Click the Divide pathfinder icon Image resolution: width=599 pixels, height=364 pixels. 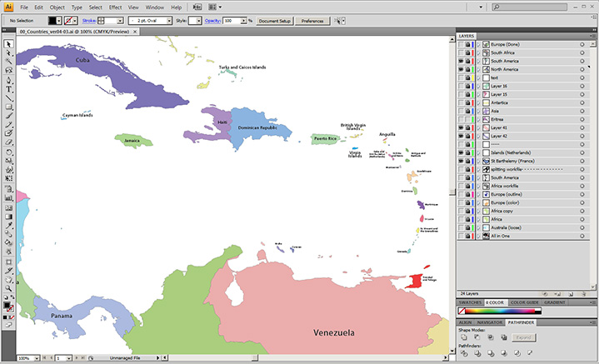[464, 354]
